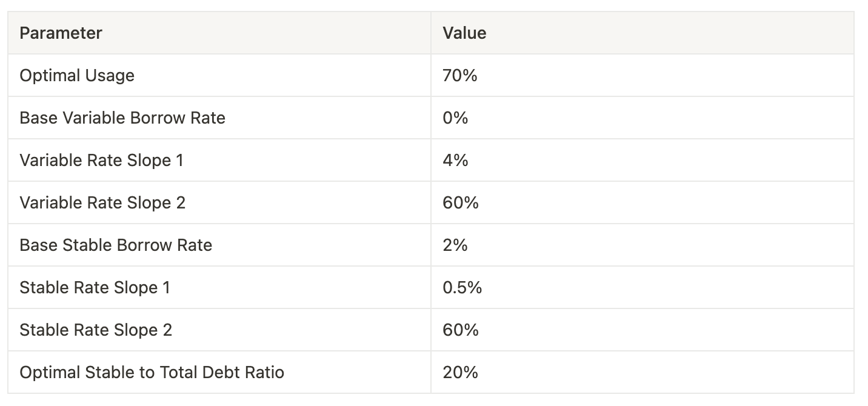Viewport: 868px width, 406px height.
Task: Select the 2% value cell
Action: [643, 245]
